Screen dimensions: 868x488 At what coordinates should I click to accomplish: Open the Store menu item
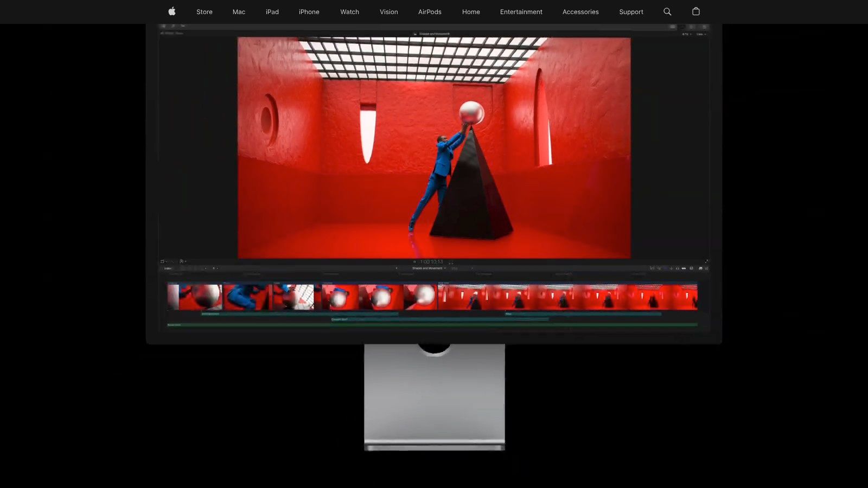(205, 12)
